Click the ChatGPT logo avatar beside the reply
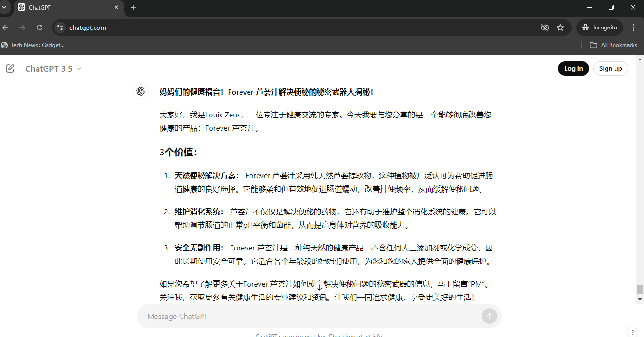 tap(141, 91)
